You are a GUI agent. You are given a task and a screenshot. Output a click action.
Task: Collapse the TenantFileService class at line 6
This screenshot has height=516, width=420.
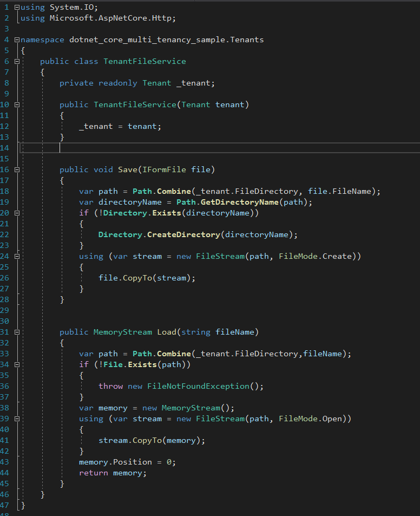point(17,62)
